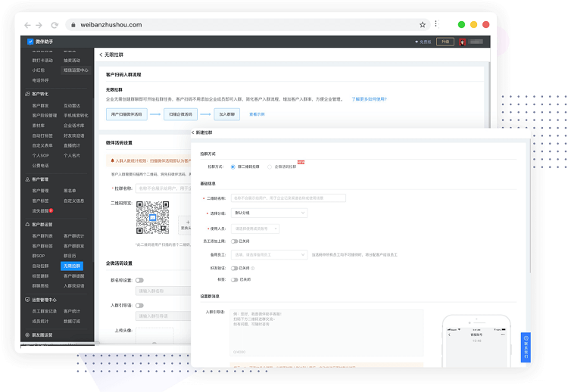Open 互动雷达 in the sidebar

pyautogui.click(x=72, y=106)
